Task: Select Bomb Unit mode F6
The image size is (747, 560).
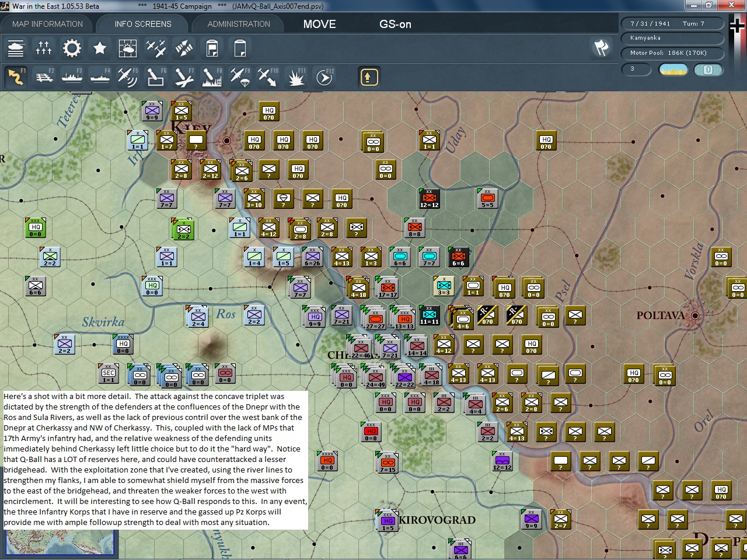Action: [x=156, y=77]
